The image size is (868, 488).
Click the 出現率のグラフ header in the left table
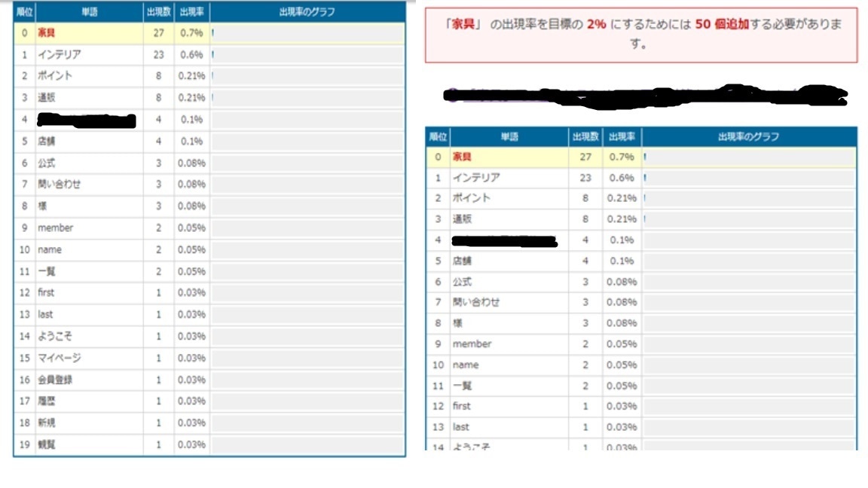(307, 11)
